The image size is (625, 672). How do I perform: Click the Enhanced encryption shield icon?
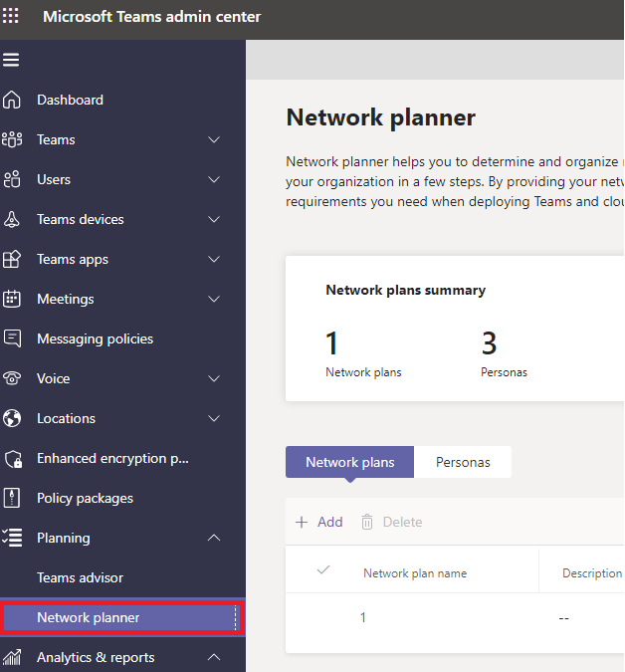(13, 459)
